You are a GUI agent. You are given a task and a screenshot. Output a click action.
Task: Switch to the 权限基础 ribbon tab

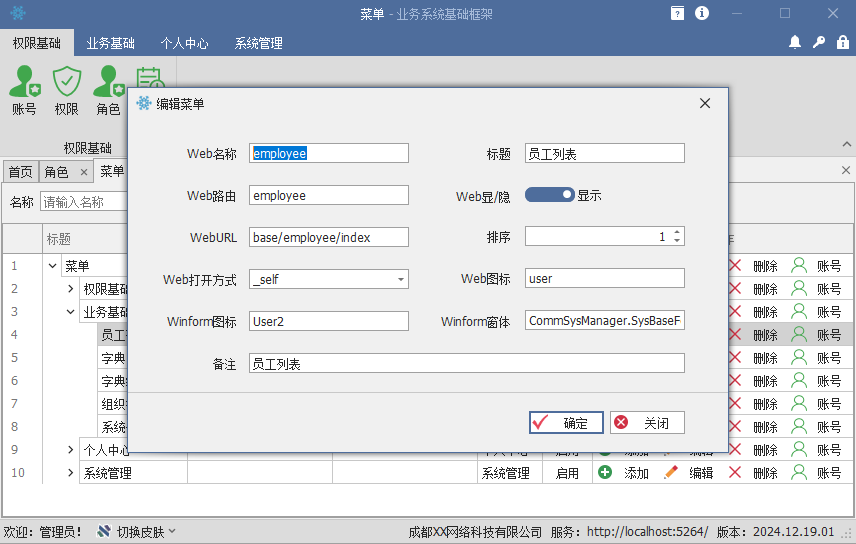point(37,43)
